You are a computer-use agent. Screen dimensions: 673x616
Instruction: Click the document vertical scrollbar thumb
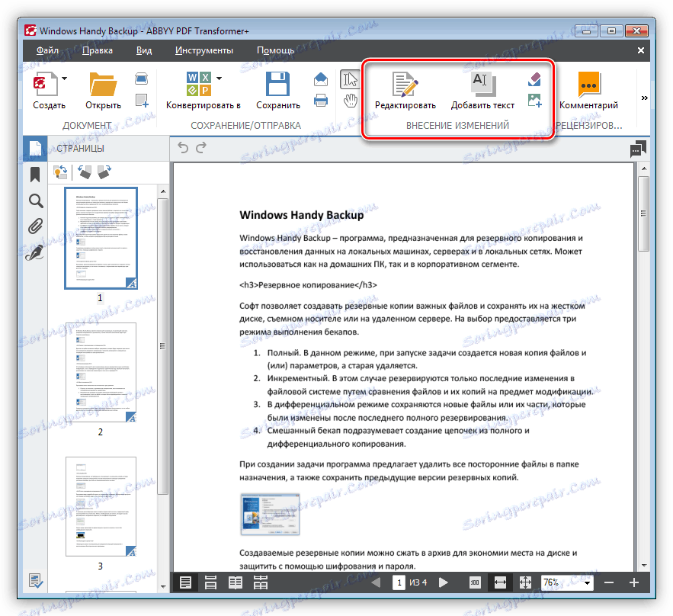pos(643,213)
